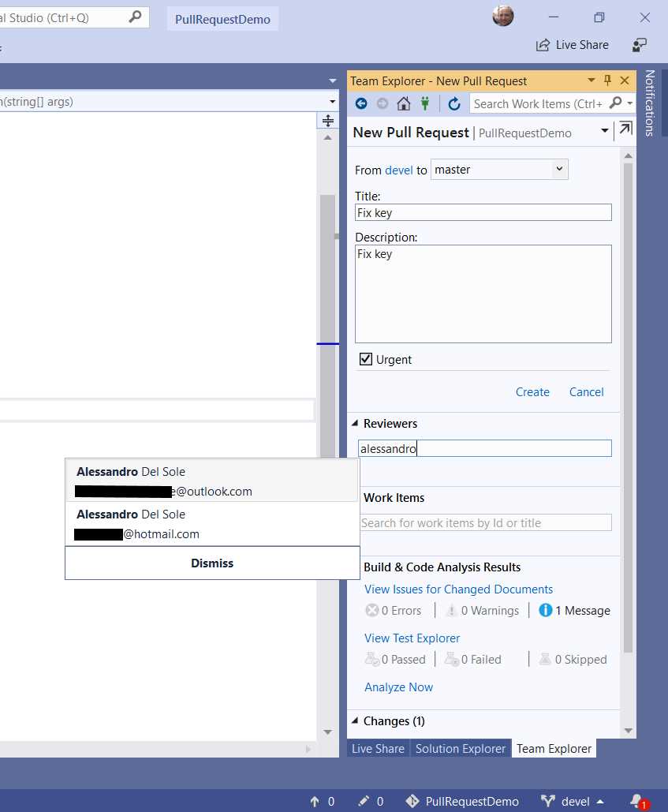668x812 pixels.
Task: Navigate back using the blue arrow icon
Action: coord(360,103)
